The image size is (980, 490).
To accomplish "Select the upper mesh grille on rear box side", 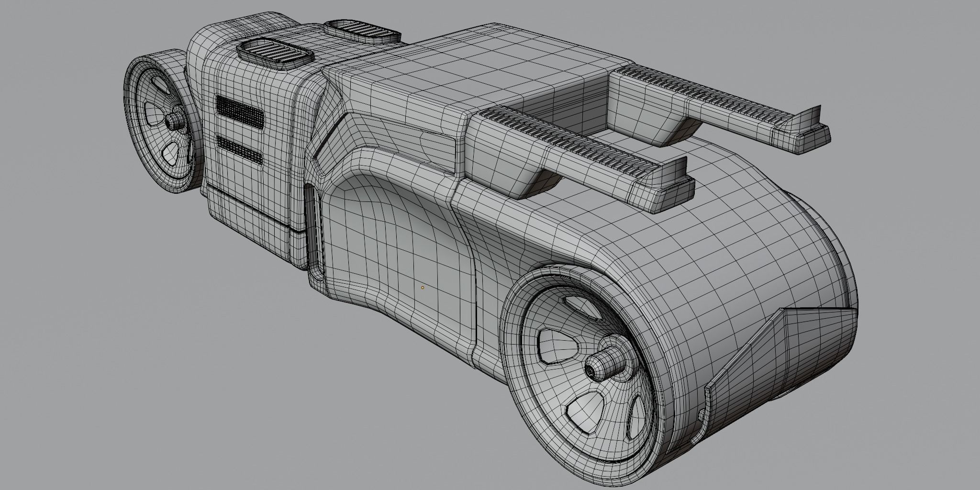I will click(240, 112).
